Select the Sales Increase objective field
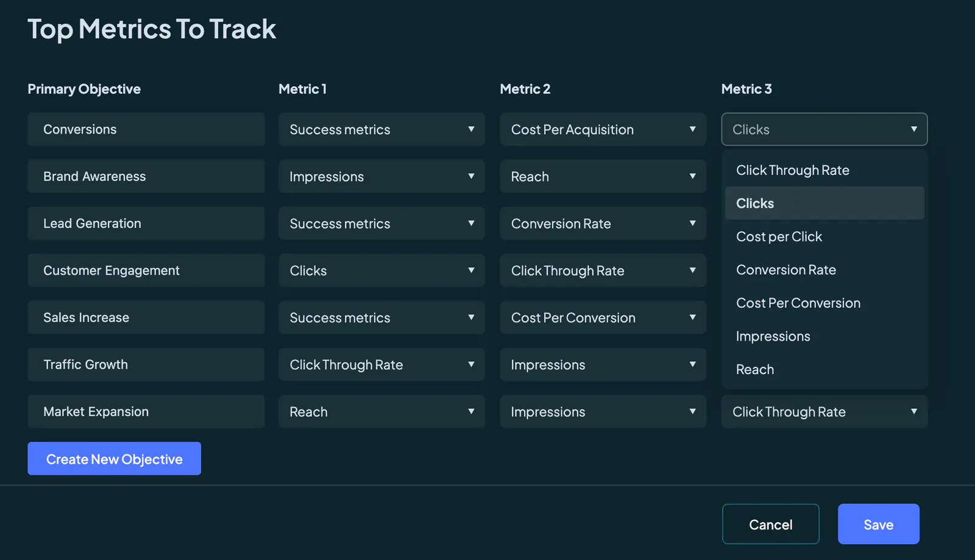This screenshot has width=975, height=560. coord(146,317)
